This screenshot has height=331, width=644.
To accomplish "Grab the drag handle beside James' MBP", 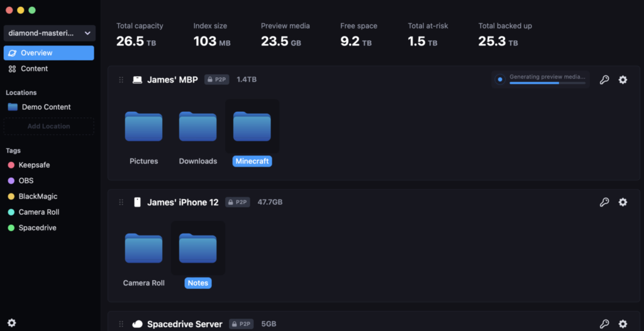I will [x=121, y=80].
